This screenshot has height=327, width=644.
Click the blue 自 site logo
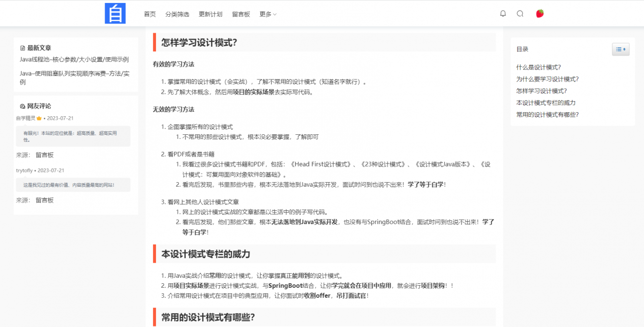[x=115, y=13]
